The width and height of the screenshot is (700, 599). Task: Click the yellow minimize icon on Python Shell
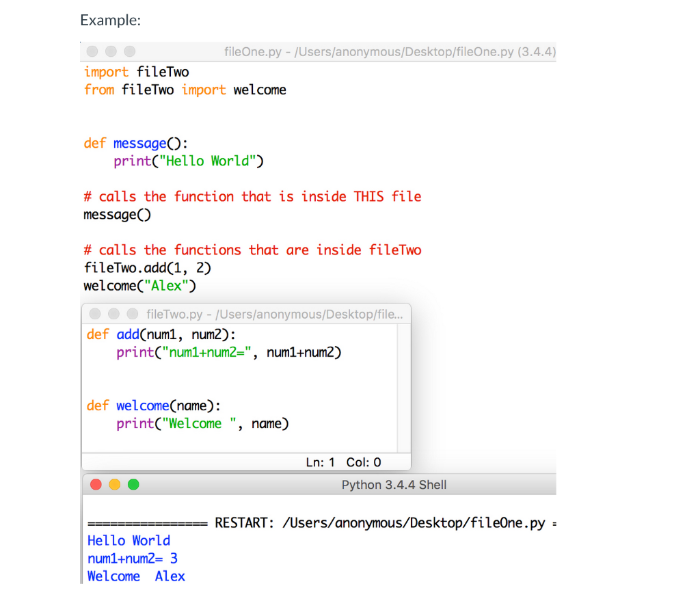[x=116, y=484]
